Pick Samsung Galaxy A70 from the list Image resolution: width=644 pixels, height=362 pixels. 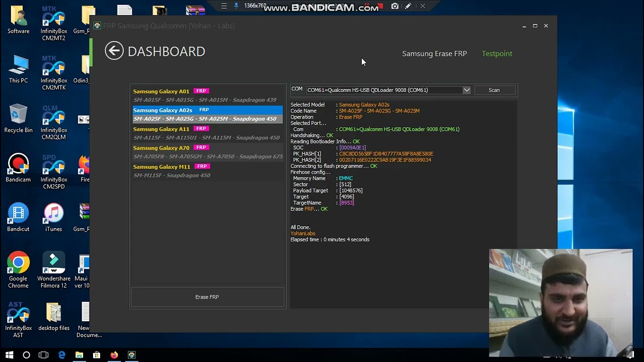[x=207, y=152]
